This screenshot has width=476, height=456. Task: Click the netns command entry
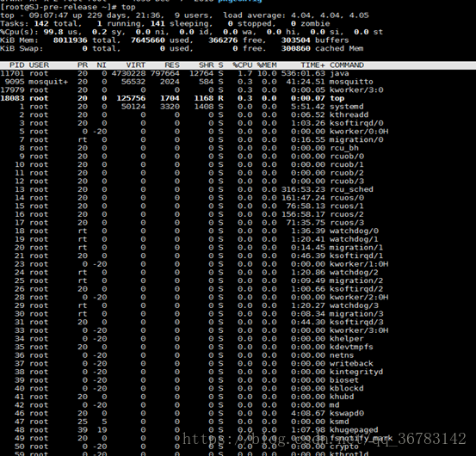(342, 355)
